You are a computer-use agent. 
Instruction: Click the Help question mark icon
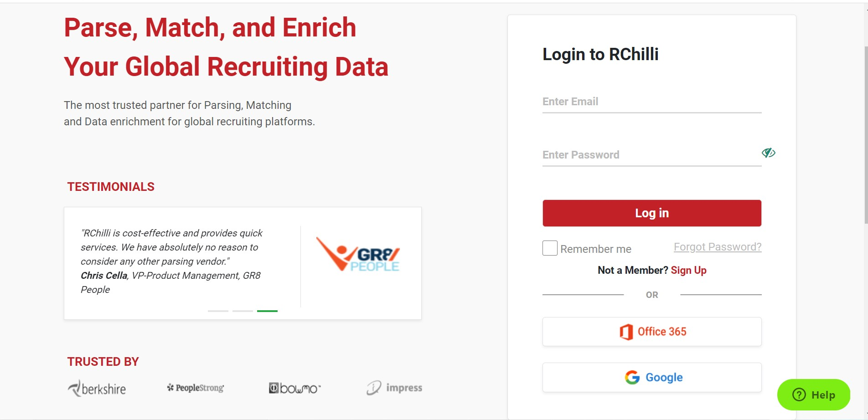pos(799,394)
